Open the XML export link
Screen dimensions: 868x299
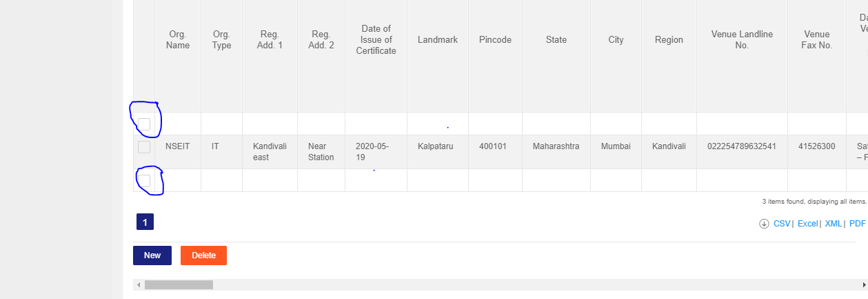pos(833,224)
